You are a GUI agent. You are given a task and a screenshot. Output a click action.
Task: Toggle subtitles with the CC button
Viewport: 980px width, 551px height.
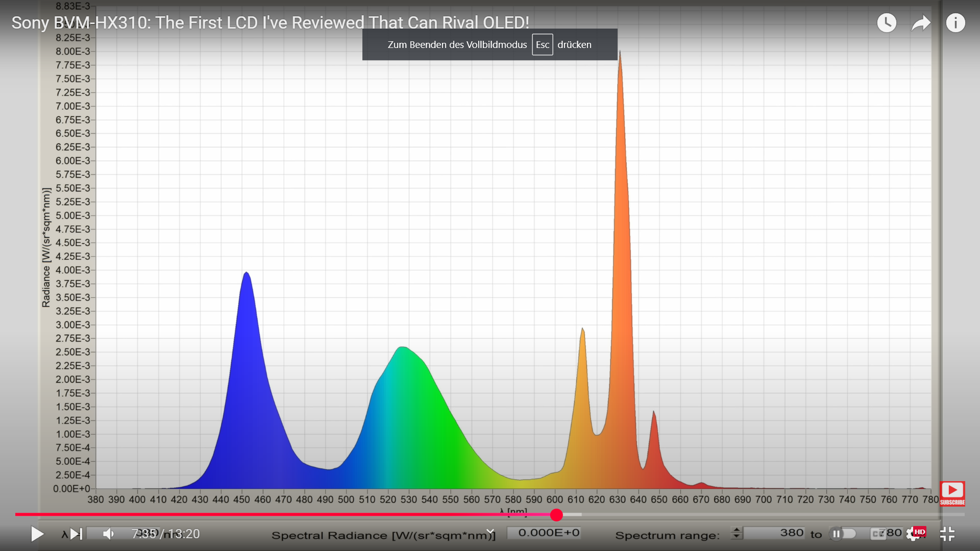[878, 534]
